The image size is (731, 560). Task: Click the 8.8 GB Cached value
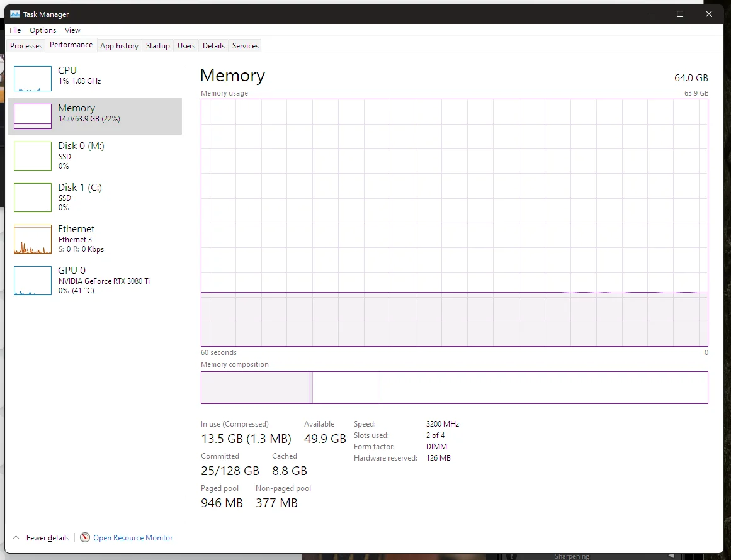tap(290, 471)
